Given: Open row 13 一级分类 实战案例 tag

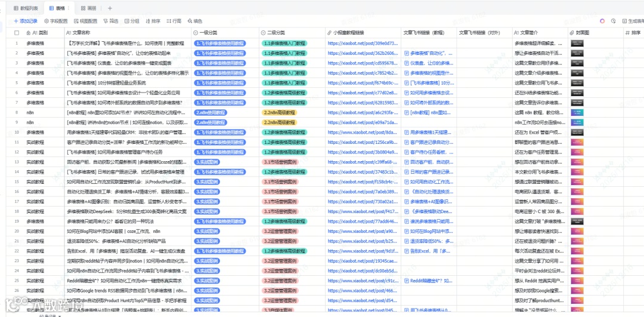Looking at the screenshot, I should pyautogui.click(x=207, y=162).
